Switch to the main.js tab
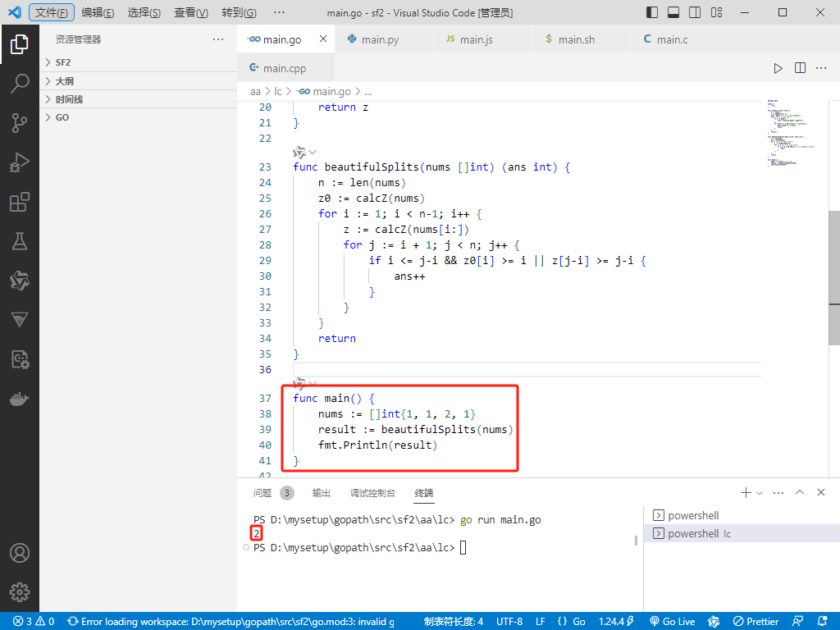Image resolution: width=840 pixels, height=630 pixels. click(x=482, y=39)
